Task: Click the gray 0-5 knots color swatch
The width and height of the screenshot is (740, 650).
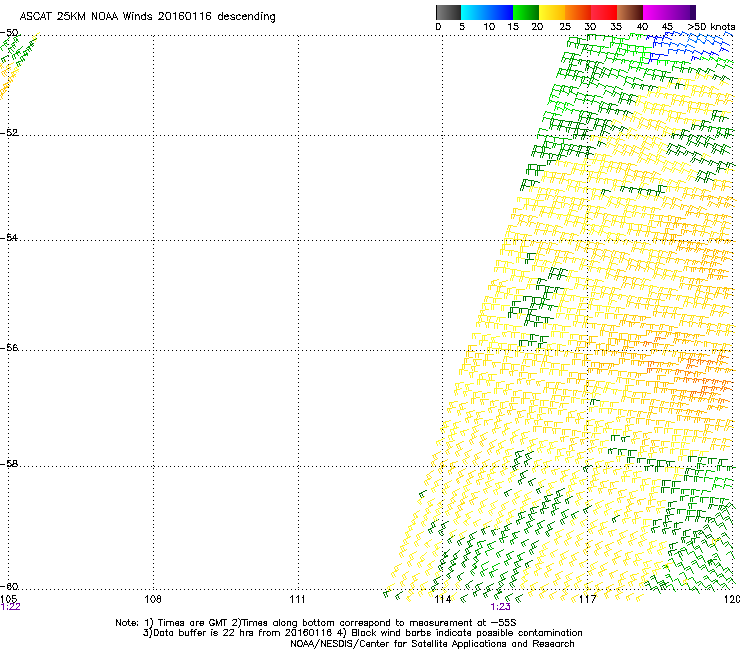Action: [448, 12]
